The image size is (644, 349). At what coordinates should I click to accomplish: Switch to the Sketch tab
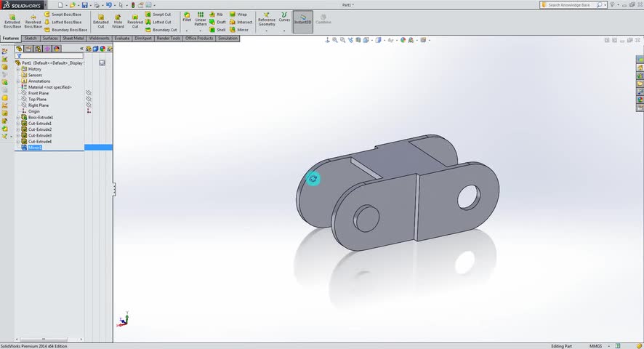click(31, 39)
